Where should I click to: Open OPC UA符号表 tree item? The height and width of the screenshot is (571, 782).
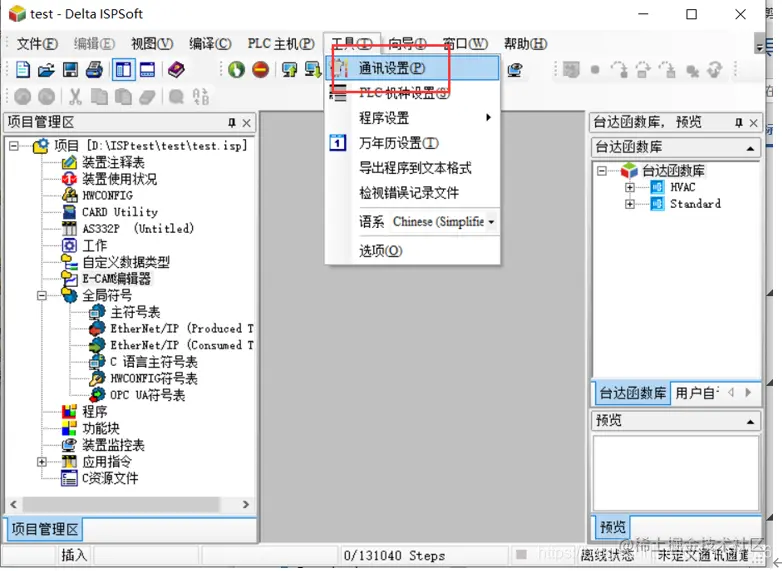(x=148, y=395)
